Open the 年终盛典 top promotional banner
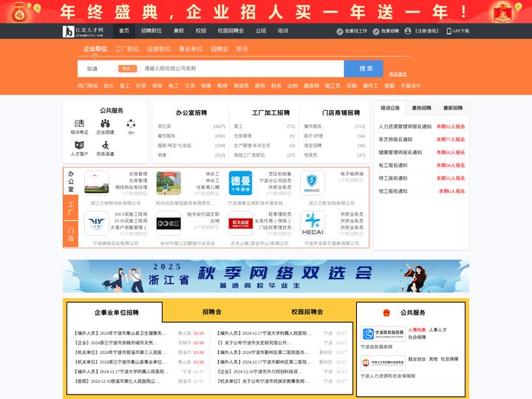Screen dimensions: 532x399 266,12
